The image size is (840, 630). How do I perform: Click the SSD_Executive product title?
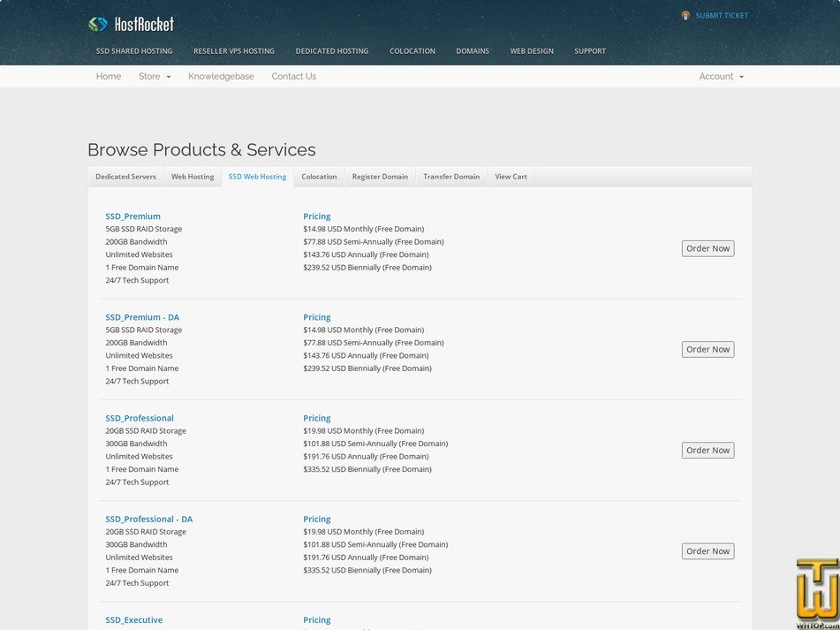tap(134, 619)
